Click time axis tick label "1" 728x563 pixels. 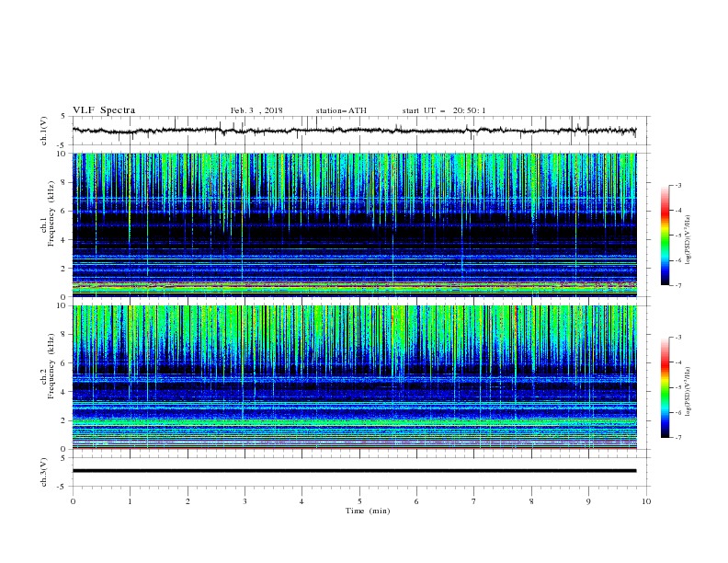130,501
